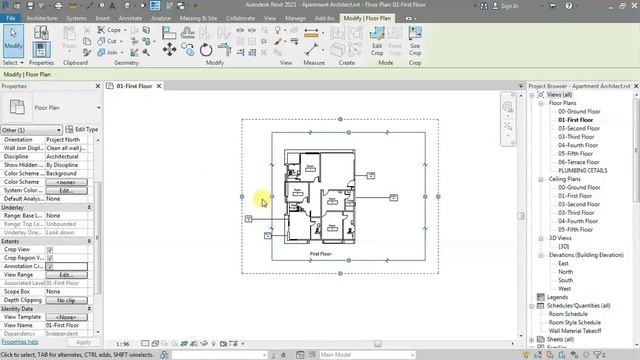Viewport: 640px width, 360px height.
Task: Open the 03-Second Floor floor plan
Action: point(579,129)
